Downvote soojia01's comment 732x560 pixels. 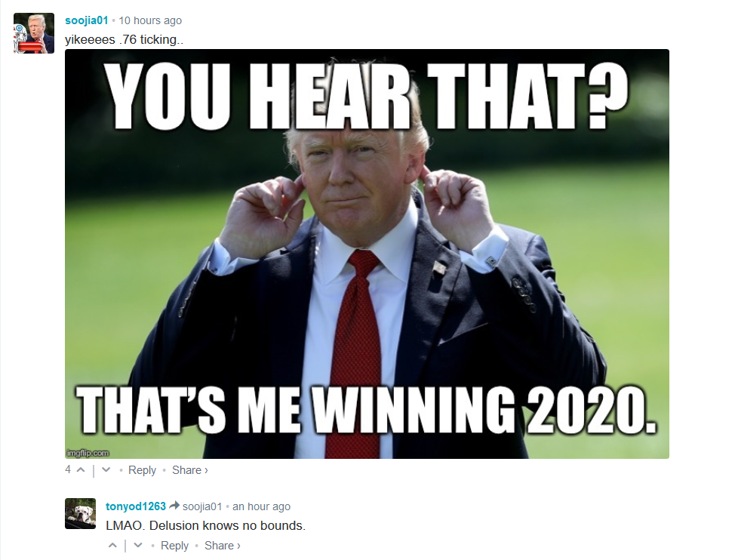(106, 470)
